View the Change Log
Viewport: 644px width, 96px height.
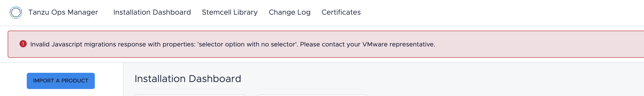click(x=289, y=12)
